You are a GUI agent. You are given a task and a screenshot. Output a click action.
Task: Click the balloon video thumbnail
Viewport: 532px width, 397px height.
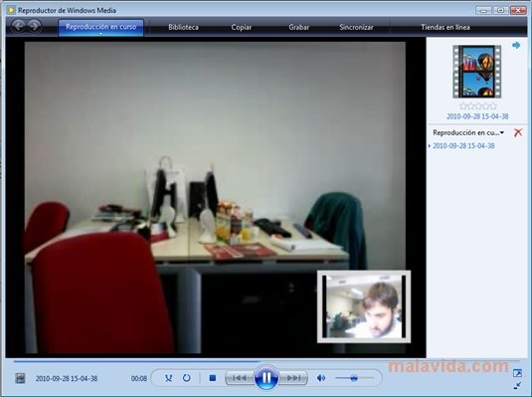click(477, 72)
